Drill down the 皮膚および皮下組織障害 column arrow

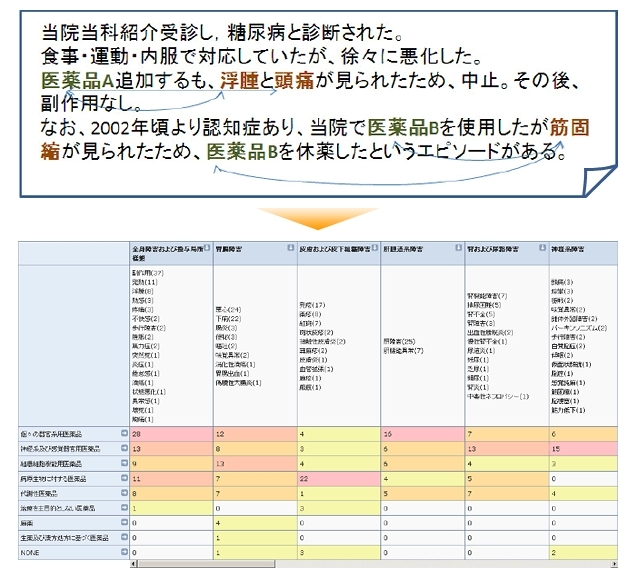click(x=375, y=247)
